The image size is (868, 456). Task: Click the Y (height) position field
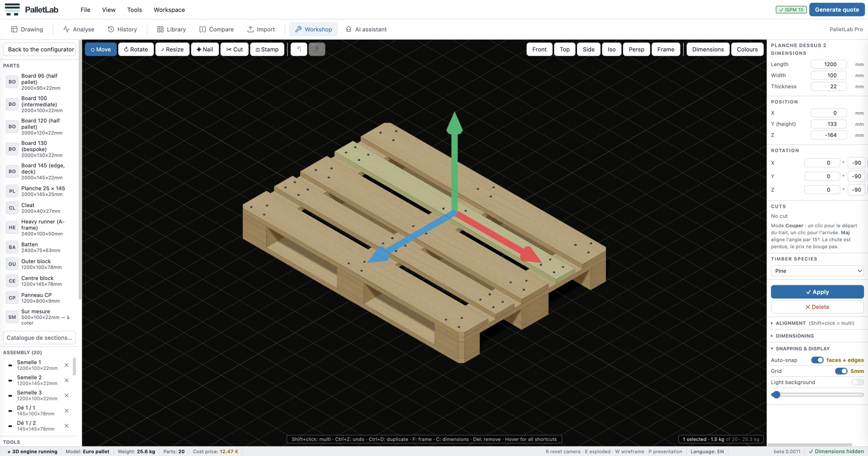[x=828, y=124]
